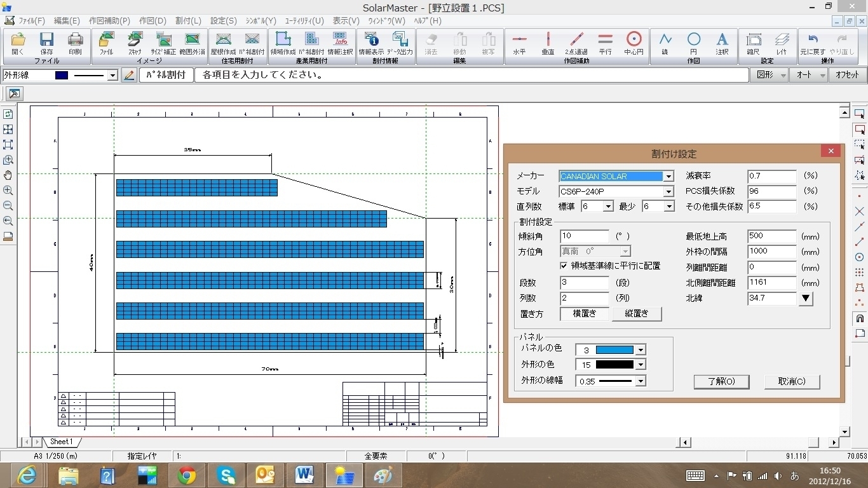The height and width of the screenshot is (488, 868).
Task: Select 横置き landscape placement toggle
Action: point(584,313)
